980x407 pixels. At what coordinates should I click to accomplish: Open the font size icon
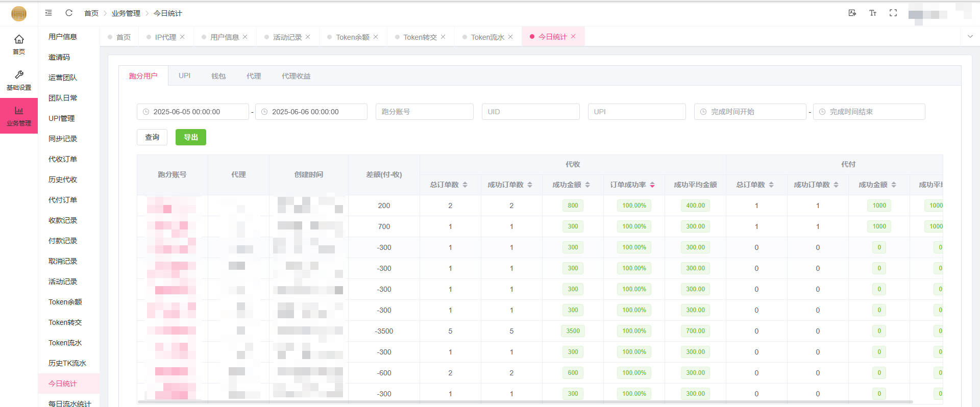coord(873,13)
